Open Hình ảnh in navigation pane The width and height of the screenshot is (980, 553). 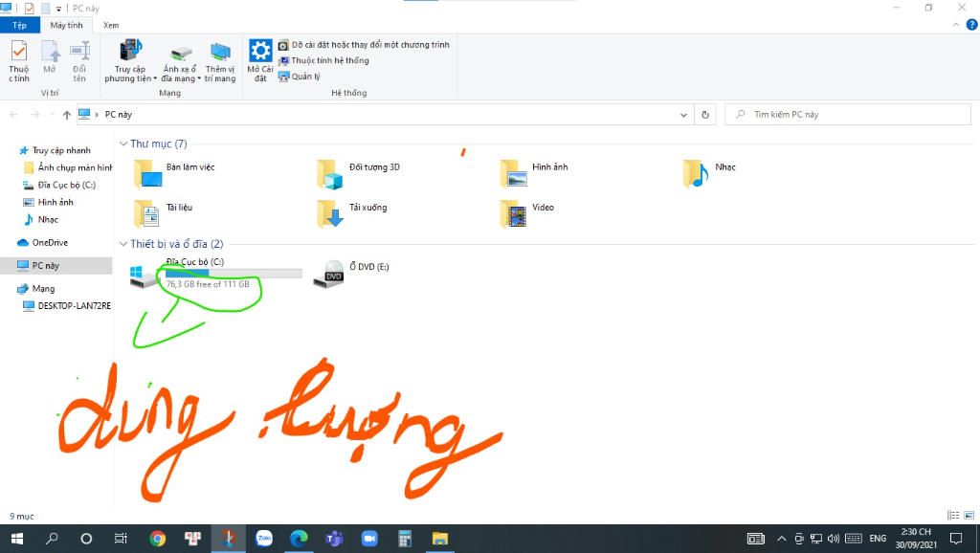[48, 203]
